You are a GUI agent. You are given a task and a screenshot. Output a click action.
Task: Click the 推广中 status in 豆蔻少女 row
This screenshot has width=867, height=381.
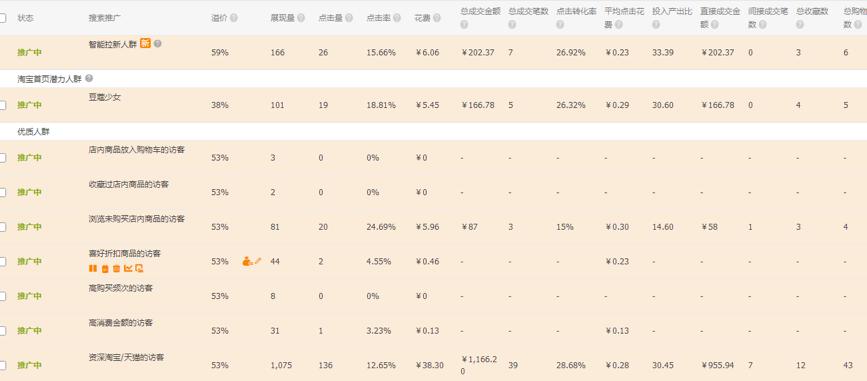pyautogui.click(x=29, y=105)
